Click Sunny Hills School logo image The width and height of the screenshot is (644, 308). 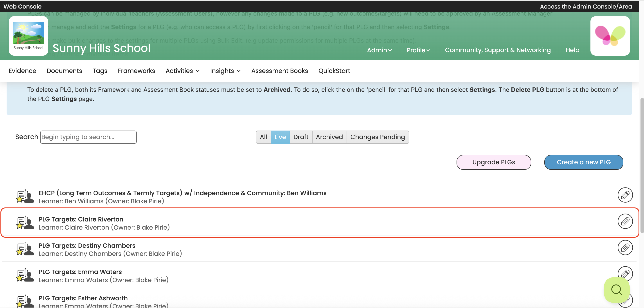pos(29,36)
